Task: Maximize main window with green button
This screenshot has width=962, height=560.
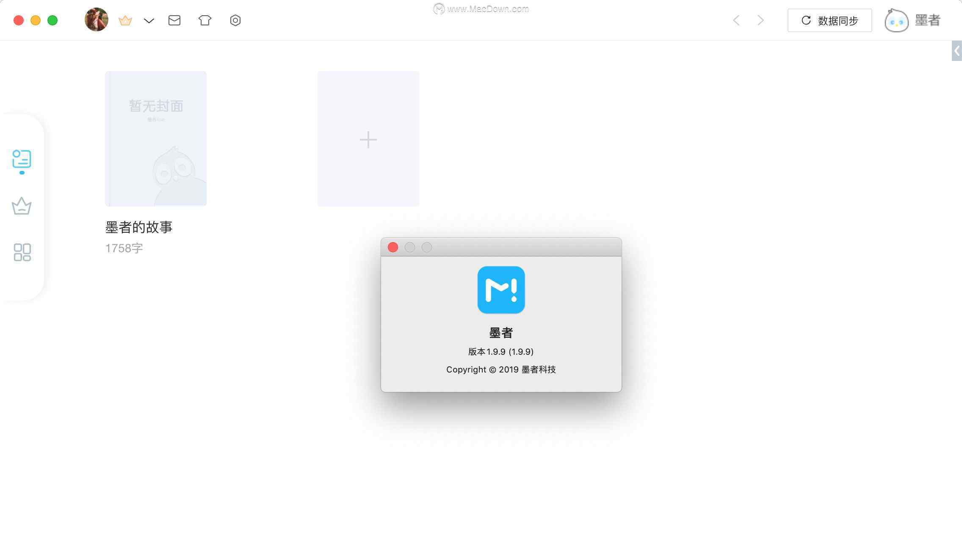Action: coord(53,20)
